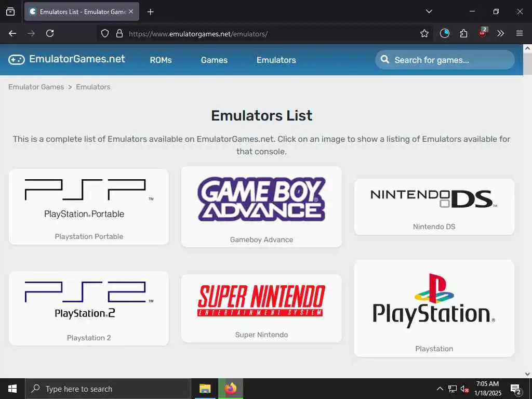Click the Super Nintendo caption text
This screenshot has width=532, height=399.
[x=261, y=335]
